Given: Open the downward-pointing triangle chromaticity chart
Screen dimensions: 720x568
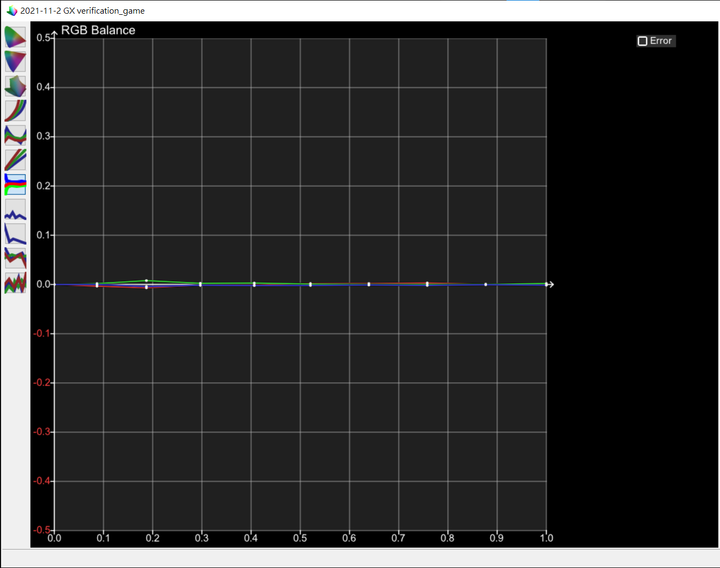Looking at the screenshot, I should pyautogui.click(x=15, y=61).
